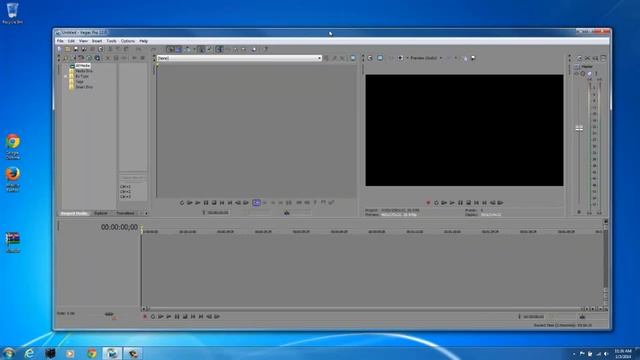The width and height of the screenshot is (640, 360).
Task: Open the Insert menu
Action: (x=97, y=41)
